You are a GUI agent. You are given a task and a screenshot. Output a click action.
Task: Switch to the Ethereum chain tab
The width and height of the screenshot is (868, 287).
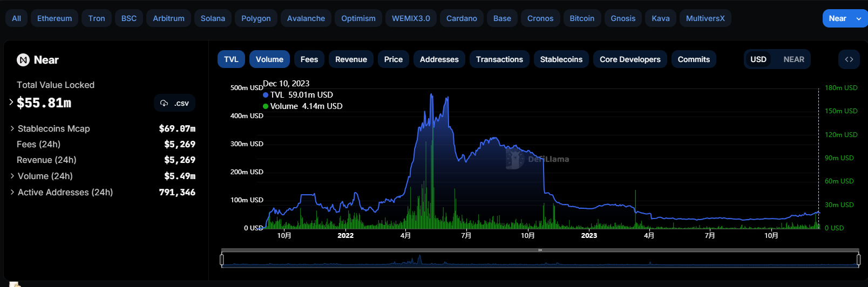[55, 18]
